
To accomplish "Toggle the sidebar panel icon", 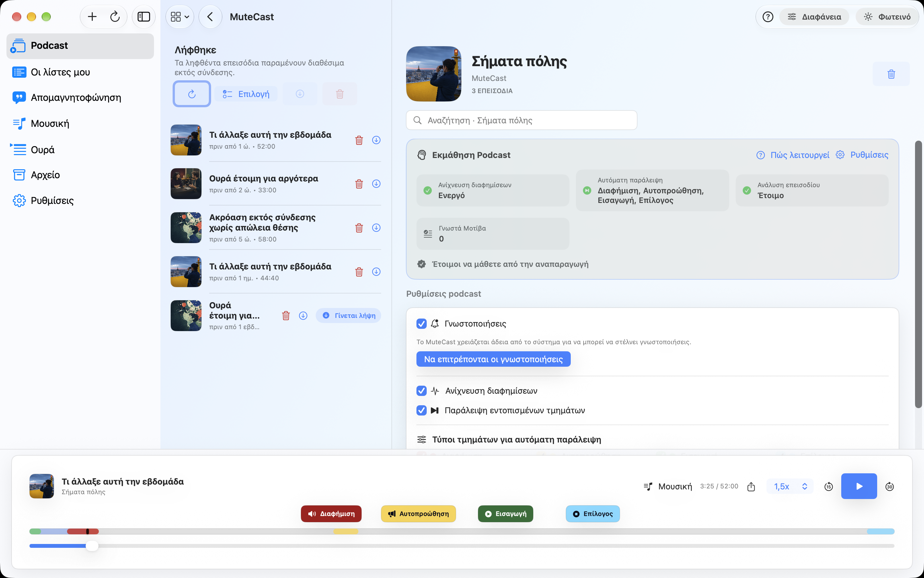I will pos(143,17).
